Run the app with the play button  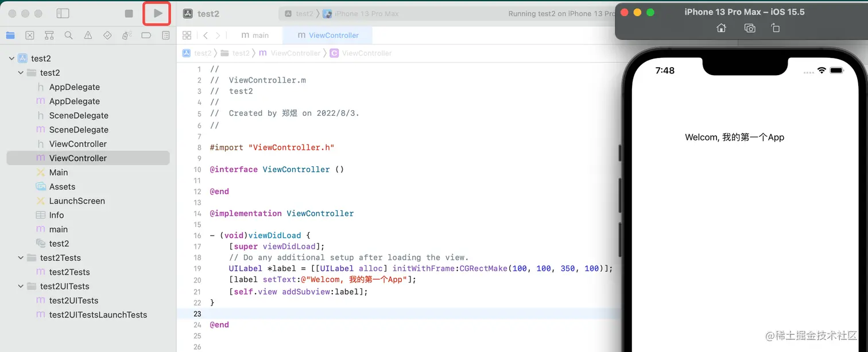(158, 13)
